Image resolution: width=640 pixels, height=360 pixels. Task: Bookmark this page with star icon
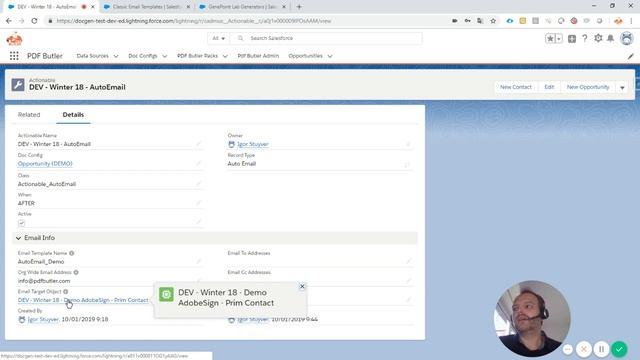pos(493,21)
